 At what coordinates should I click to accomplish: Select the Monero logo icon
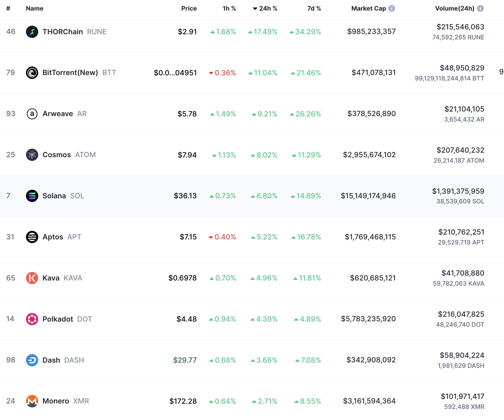coord(32,401)
